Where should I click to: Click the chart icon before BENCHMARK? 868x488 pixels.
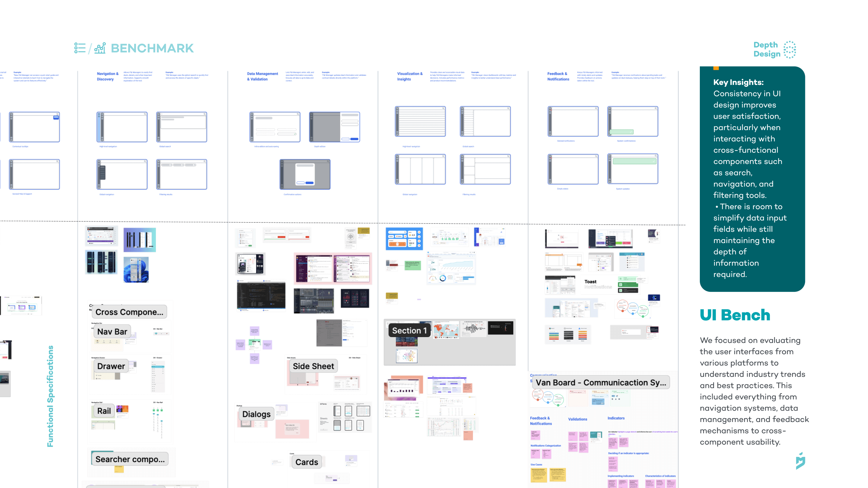tap(100, 48)
